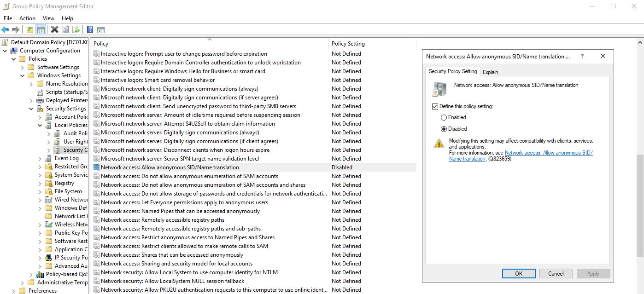Expand the Software Settings tree node

coord(22,67)
